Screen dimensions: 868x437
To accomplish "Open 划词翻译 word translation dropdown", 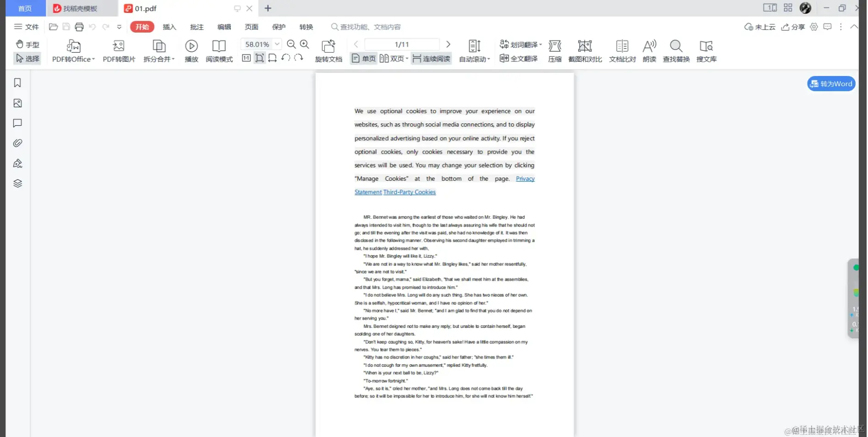I will [521, 44].
